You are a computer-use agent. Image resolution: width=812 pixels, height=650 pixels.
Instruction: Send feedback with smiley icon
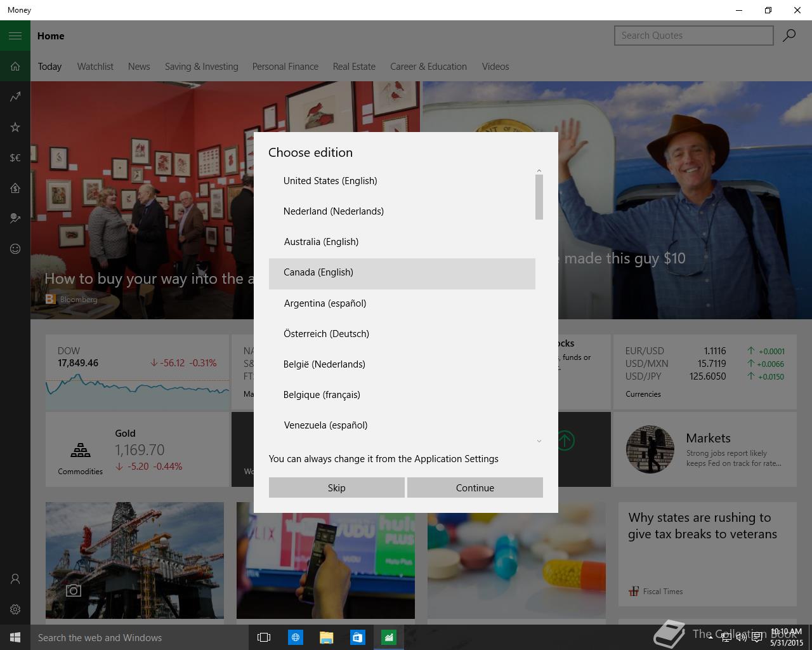pos(15,249)
